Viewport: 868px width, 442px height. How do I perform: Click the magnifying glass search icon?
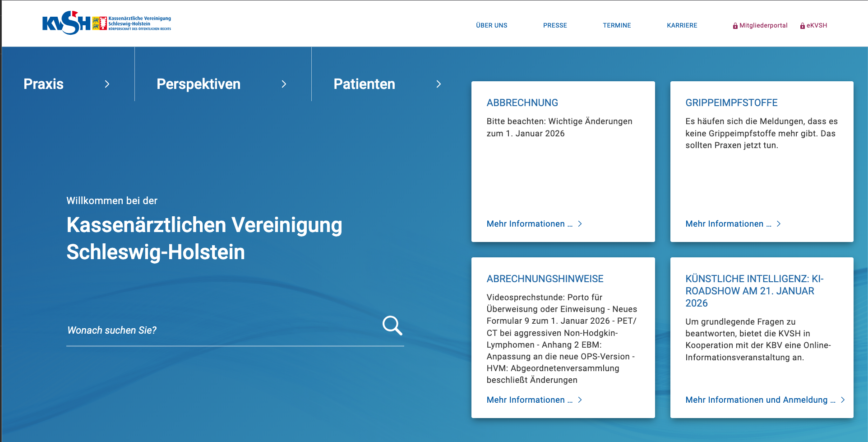point(392,326)
